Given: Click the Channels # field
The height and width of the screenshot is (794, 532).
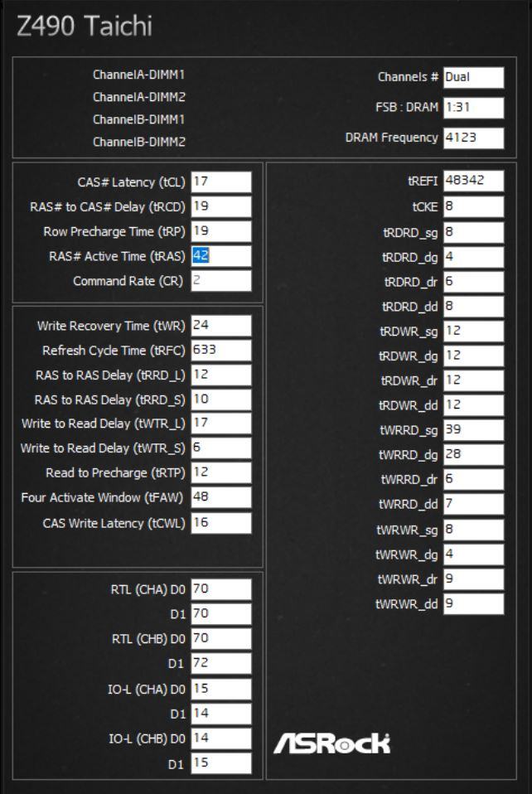Looking at the screenshot, I should pos(474,77).
